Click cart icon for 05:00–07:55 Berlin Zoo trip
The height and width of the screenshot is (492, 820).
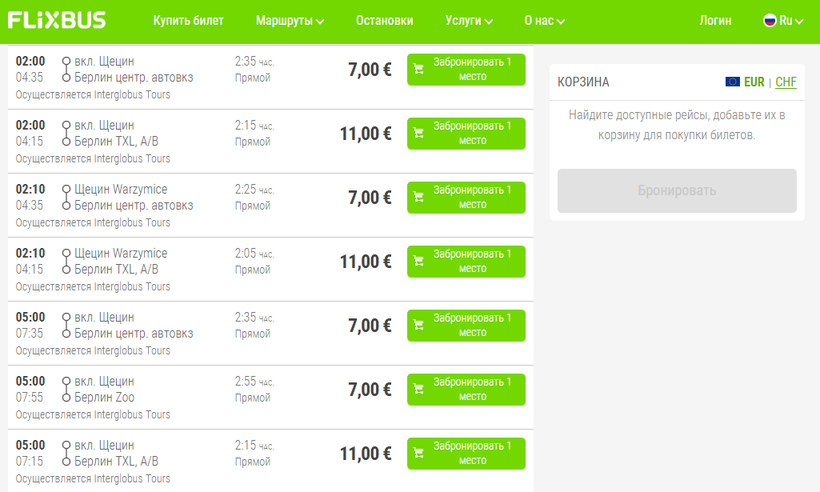(419, 390)
